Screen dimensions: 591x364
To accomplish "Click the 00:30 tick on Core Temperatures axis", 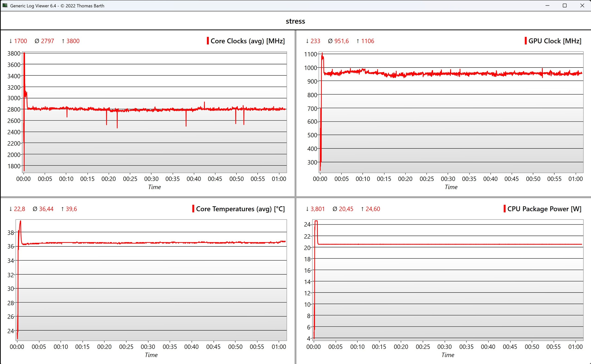I will (148, 347).
